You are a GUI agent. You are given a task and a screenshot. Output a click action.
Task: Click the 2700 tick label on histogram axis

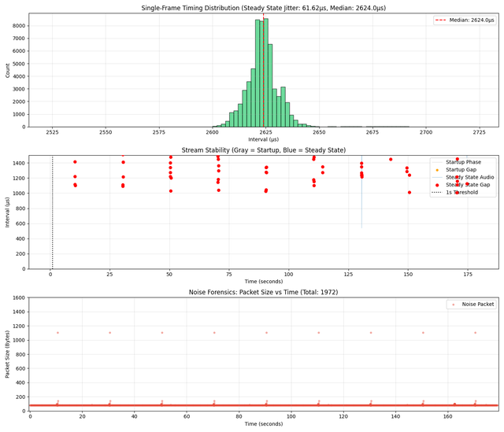click(426, 133)
